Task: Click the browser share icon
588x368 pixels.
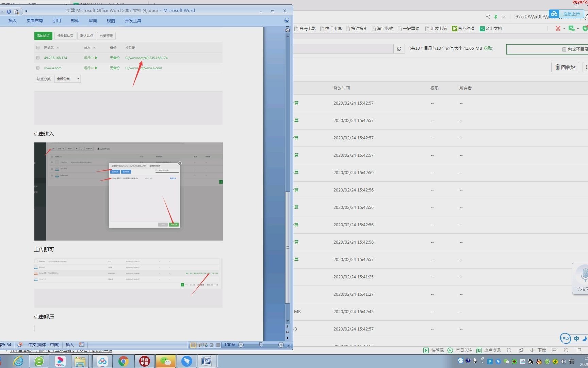Action: click(x=488, y=17)
